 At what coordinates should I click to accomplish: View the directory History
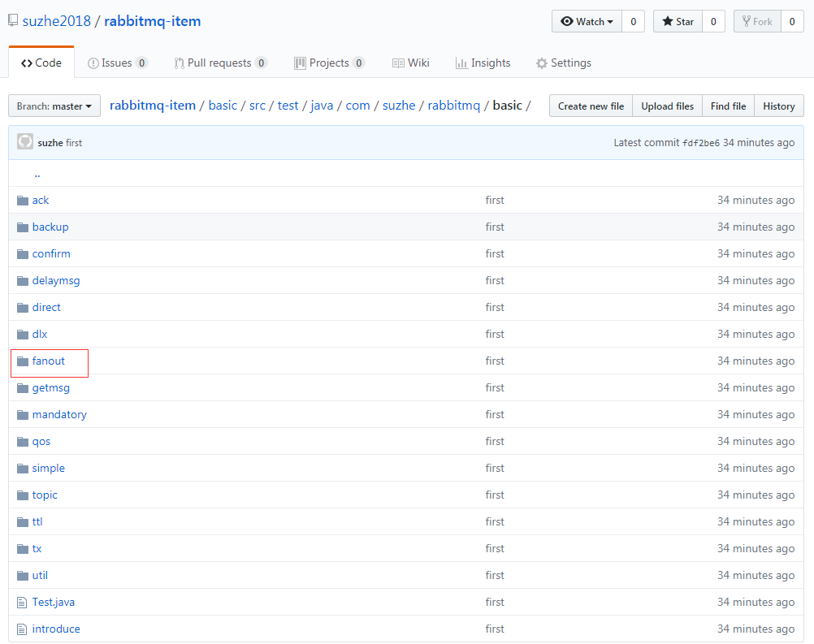click(x=779, y=106)
